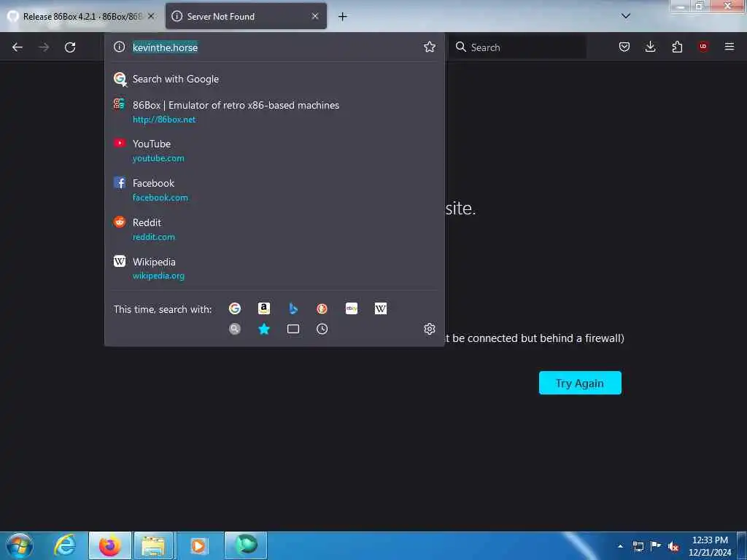This screenshot has height=560, width=747.
Task: Click the http://86box.net link text
Action: click(164, 120)
